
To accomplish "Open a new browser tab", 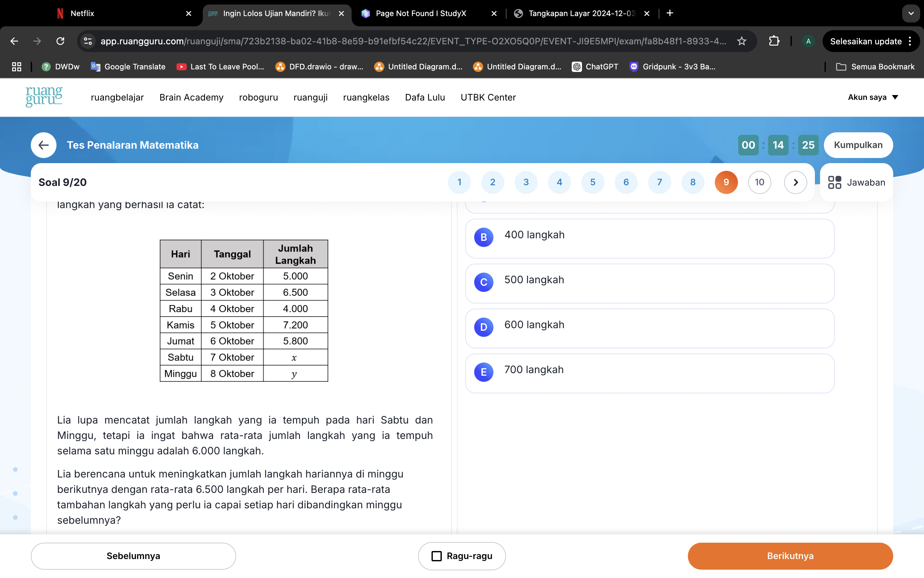I will (670, 13).
